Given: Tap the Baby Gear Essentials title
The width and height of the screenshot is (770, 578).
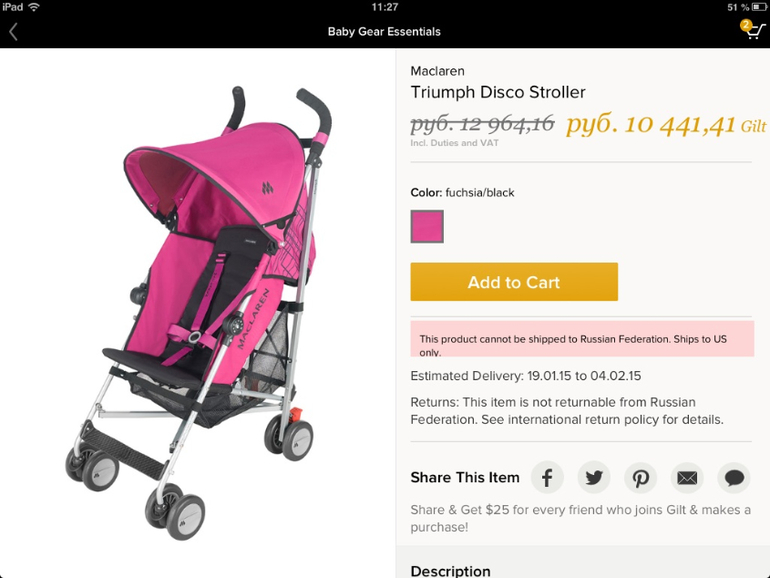Looking at the screenshot, I should pos(384,32).
